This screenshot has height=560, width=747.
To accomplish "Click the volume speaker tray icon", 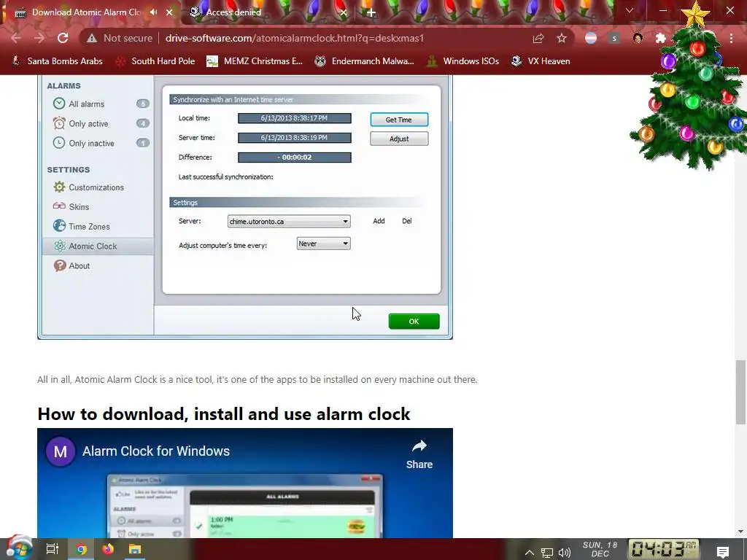I will click(565, 553).
